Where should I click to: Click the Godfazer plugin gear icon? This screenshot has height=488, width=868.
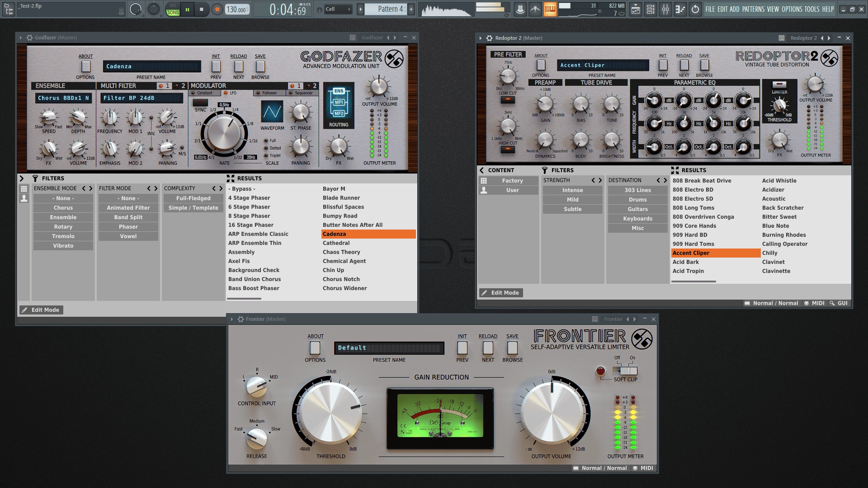click(x=29, y=38)
